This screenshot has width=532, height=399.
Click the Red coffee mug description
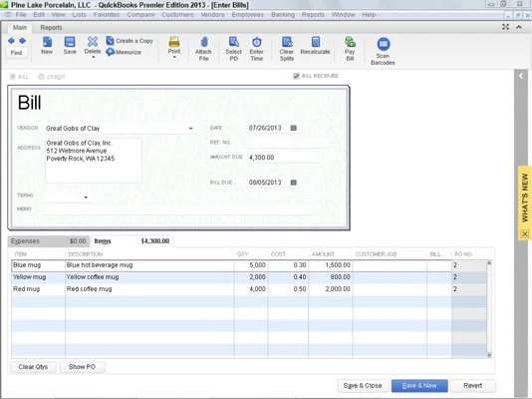tap(149, 289)
